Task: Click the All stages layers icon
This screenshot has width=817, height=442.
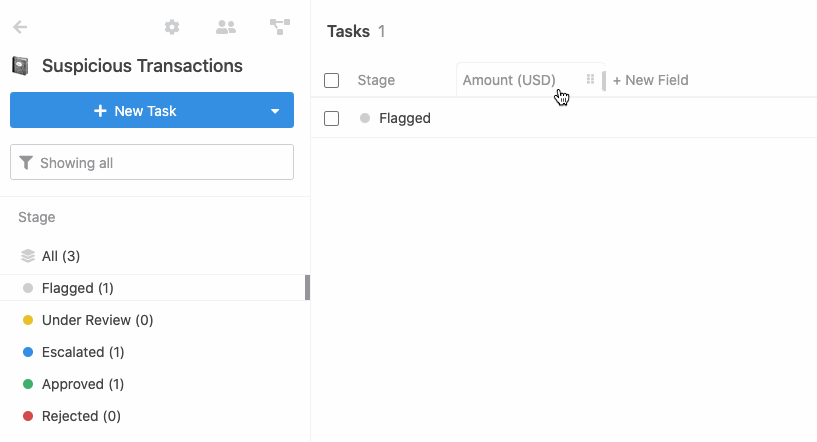Action: coord(28,256)
